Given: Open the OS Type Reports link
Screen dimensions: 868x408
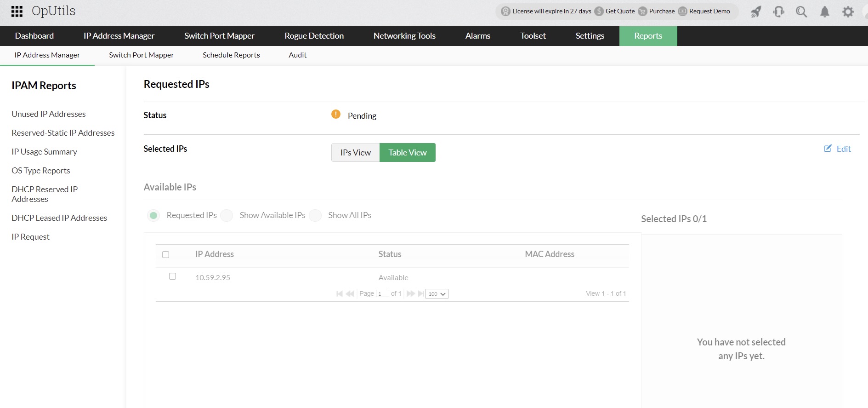Looking at the screenshot, I should tap(41, 171).
